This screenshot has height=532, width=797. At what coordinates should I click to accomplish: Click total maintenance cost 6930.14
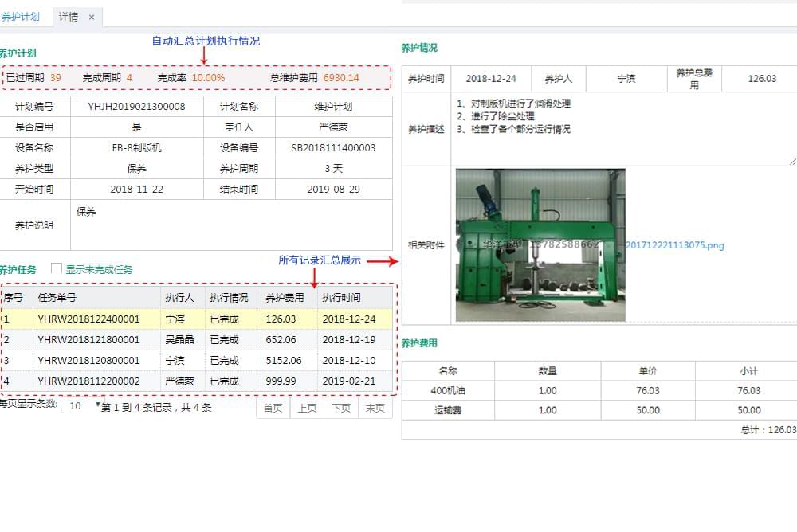pos(341,78)
